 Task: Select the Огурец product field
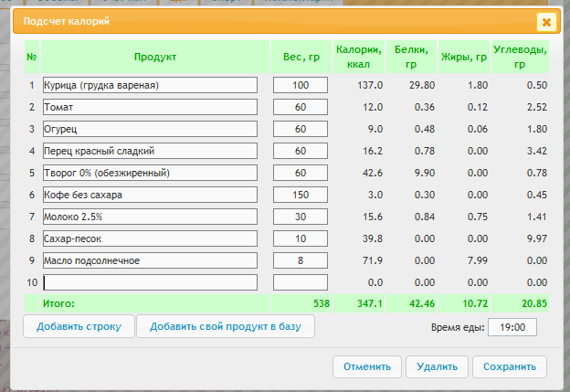(150, 129)
